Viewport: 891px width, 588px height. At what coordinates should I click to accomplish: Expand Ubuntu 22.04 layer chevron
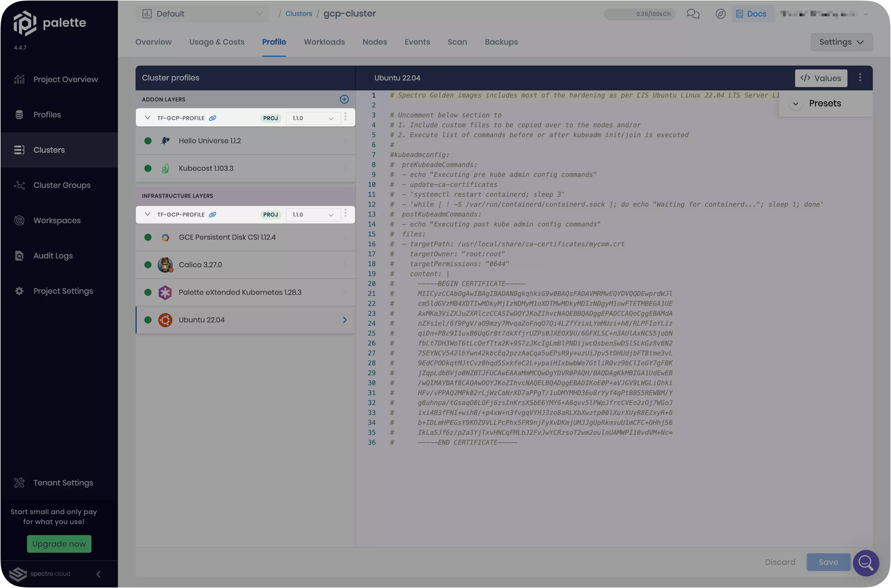pos(344,320)
